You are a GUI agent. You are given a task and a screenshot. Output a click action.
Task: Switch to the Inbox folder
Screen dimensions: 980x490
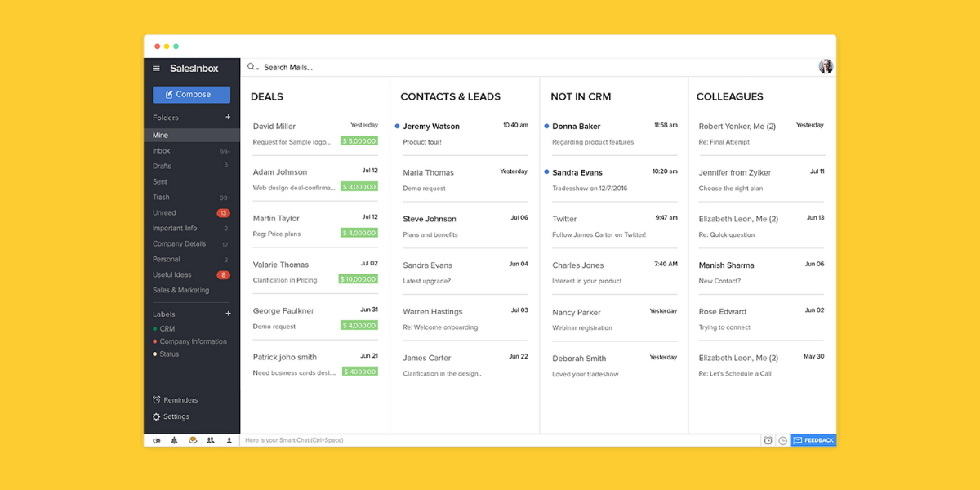(x=162, y=150)
